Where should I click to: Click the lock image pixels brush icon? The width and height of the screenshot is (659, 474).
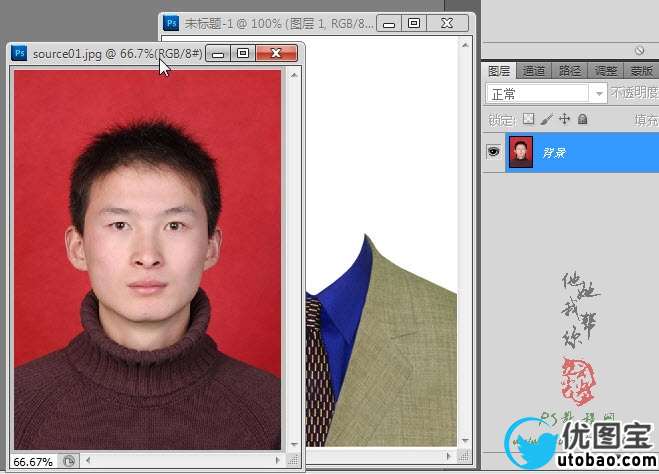(x=547, y=119)
